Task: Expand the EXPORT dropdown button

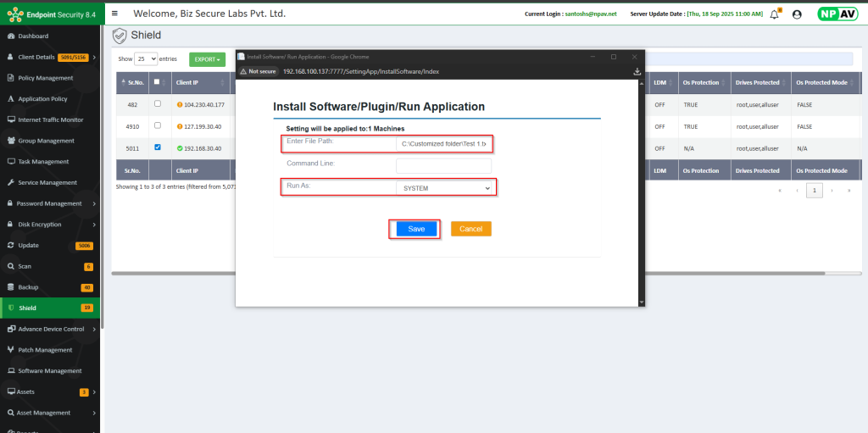Action: [208, 59]
